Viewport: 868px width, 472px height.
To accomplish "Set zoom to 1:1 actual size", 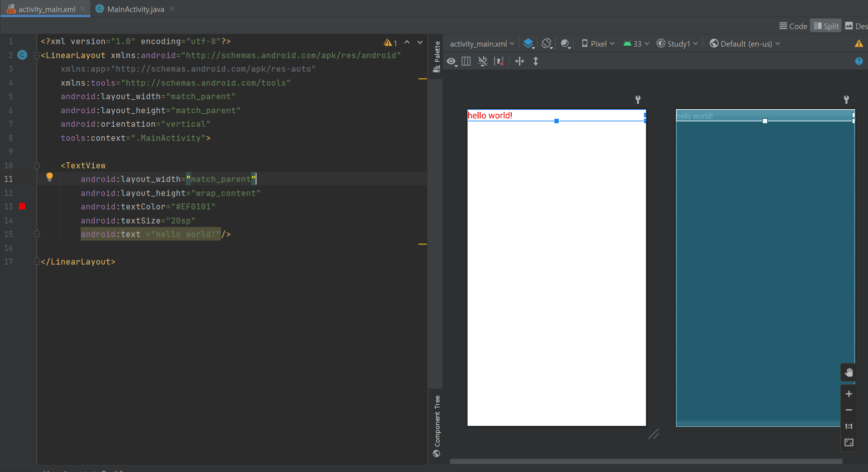I will [x=848, y=426].
